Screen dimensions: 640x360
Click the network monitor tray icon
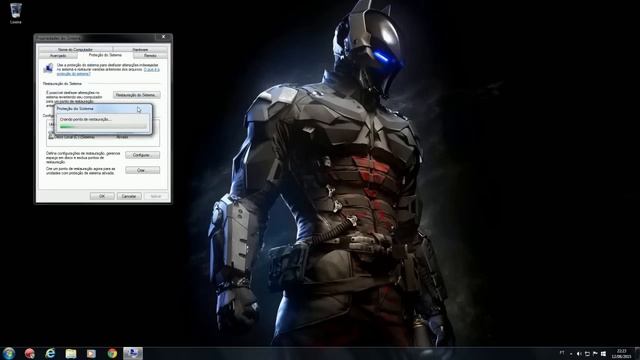(x=587, y=354)
